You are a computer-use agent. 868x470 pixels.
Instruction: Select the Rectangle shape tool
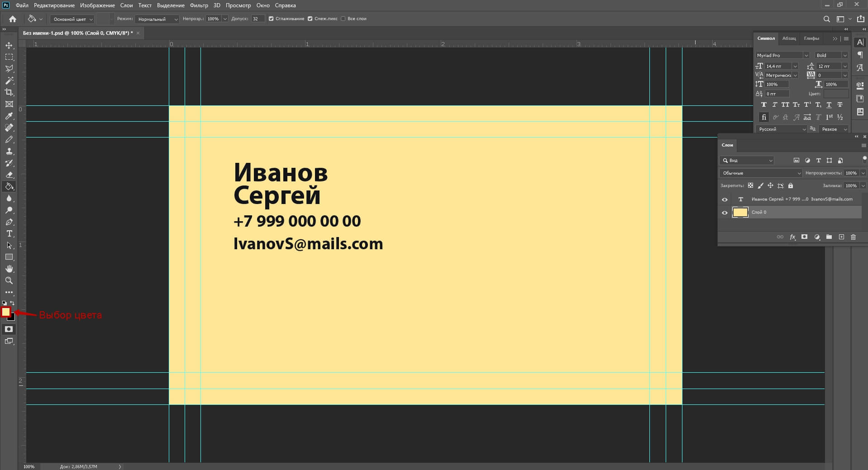pos(9,257)
